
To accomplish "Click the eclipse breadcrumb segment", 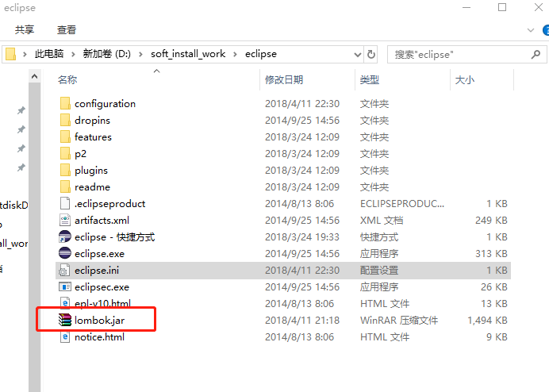I will click(x=261, y=54).
